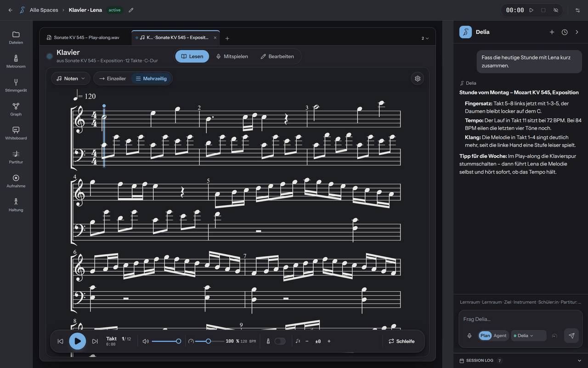Switch to the Lesen mode tab
The image size is (588, 368).
[192, 57]
